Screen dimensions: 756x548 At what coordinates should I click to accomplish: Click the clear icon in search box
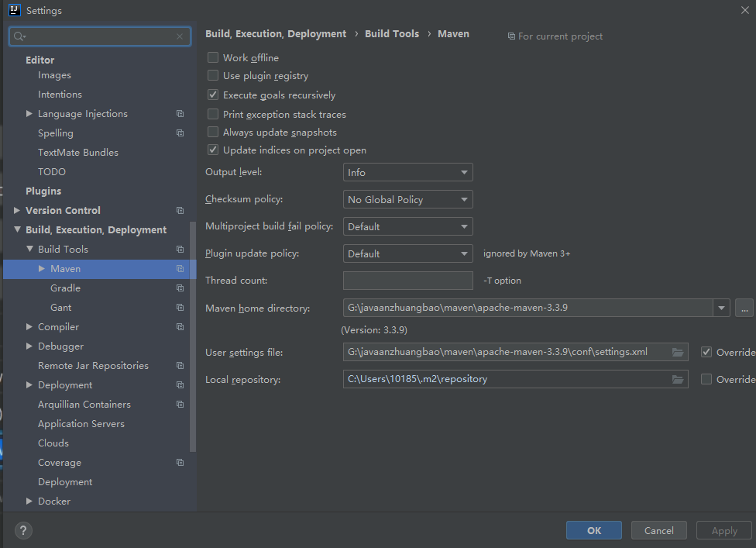[180, 36]
